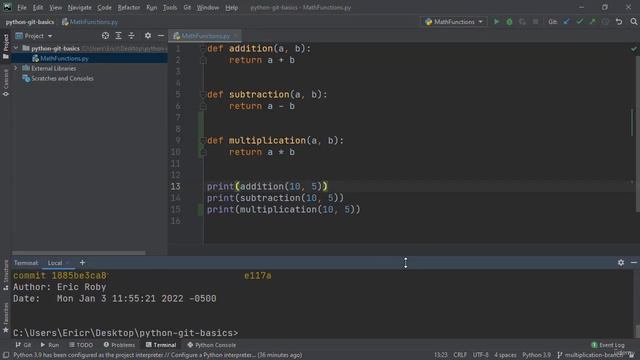Commit changes with the green checkmark icon
The height and width of the screenshot is (360, 640).
(x=580, y=22)
